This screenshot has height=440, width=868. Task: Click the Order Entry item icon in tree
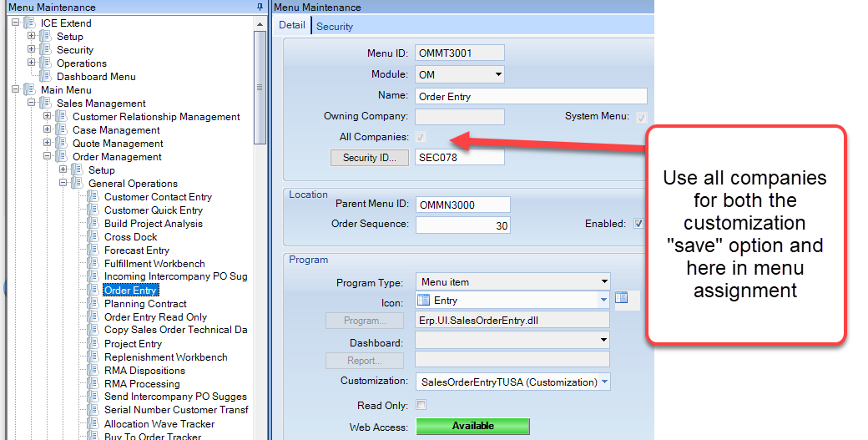pyautogui.click(x=93, y=290)
